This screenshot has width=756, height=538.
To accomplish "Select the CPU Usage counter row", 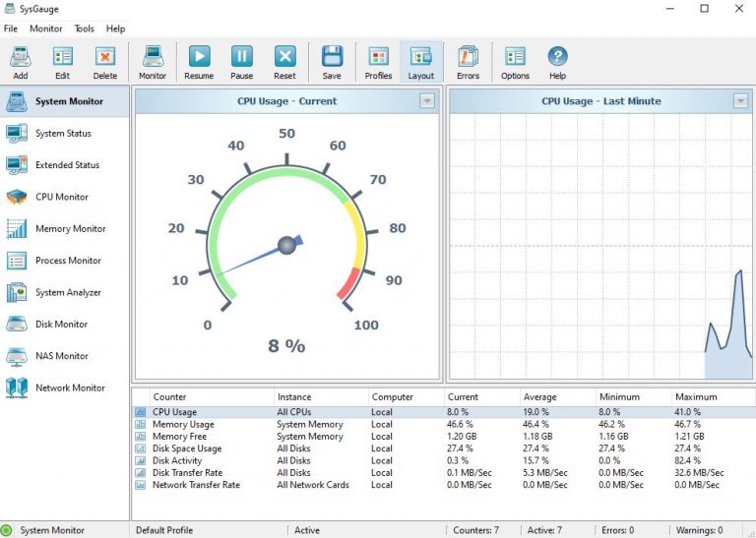I will (x=444, y=412).
